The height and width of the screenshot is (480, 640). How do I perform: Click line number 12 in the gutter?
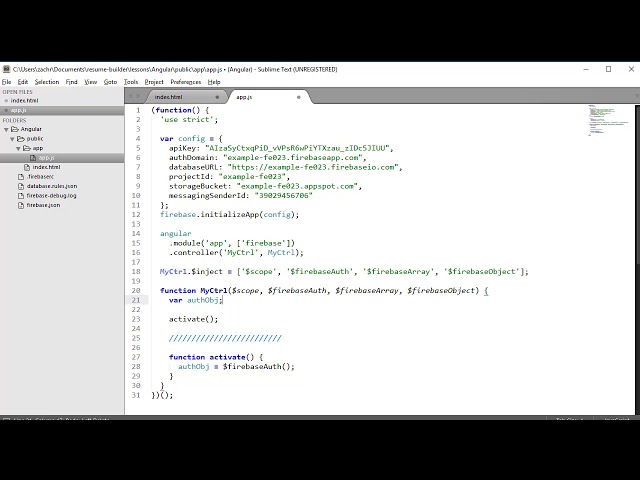136,215
